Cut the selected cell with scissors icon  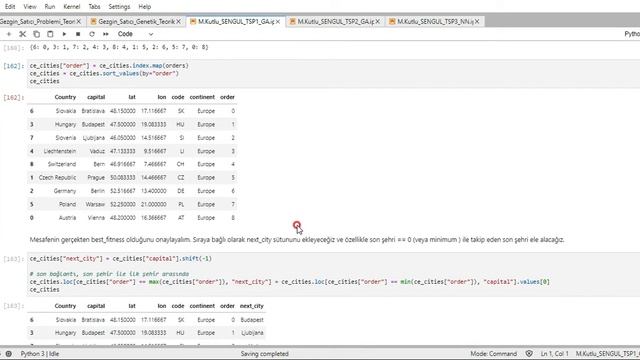coord(22,34)
